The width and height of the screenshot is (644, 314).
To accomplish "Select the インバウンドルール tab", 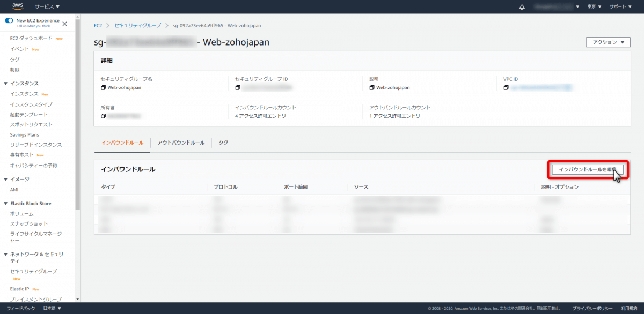I will click(122, 143).
